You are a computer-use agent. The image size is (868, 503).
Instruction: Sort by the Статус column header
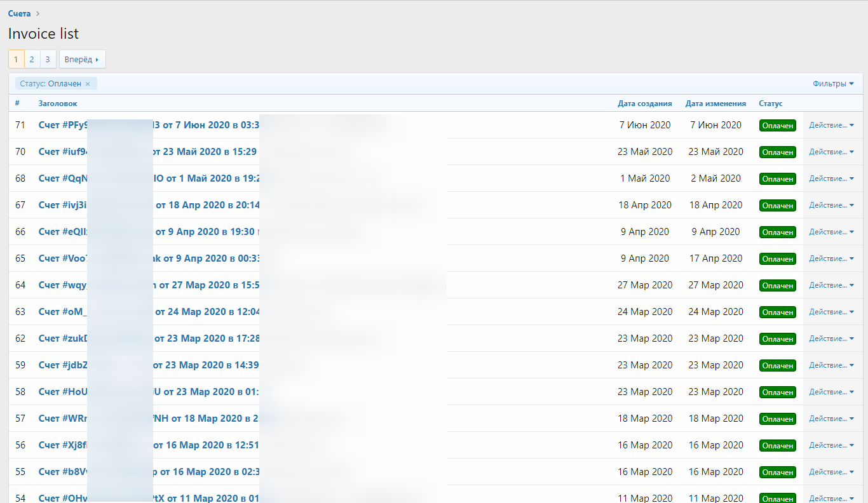point(770,104)
